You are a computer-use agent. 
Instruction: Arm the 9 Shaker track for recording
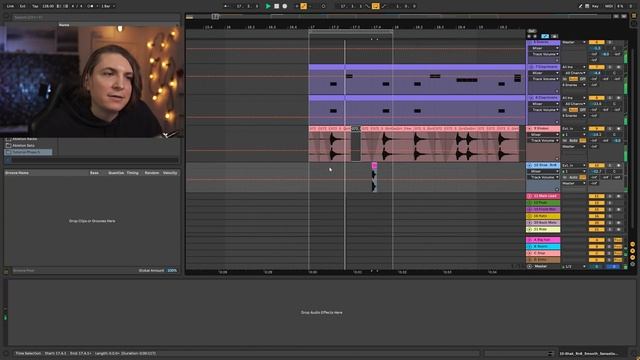click(618, 129)
